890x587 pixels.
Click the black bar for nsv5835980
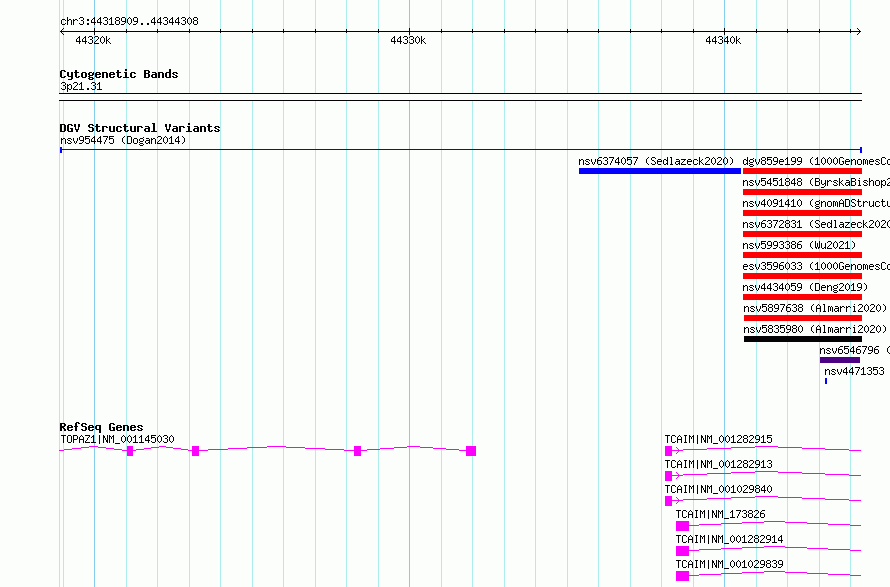point(803,339)
